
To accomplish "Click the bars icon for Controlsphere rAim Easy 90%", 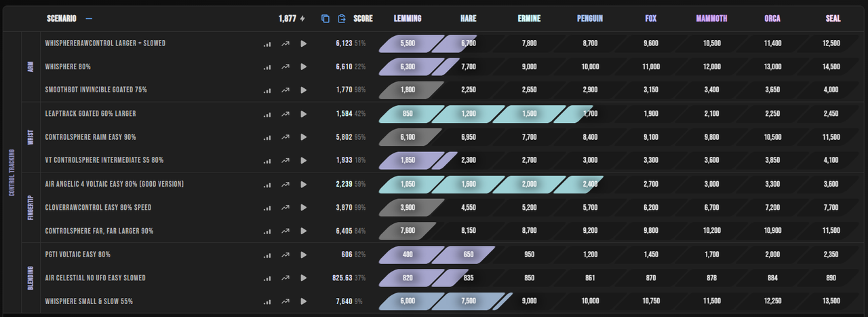I will pyautogui.click(x=267, y=137).
